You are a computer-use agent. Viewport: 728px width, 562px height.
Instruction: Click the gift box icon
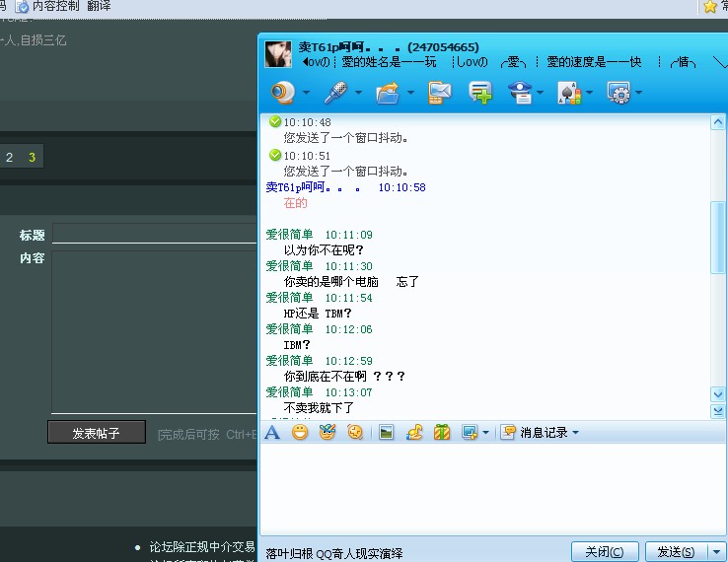pyautogui.click(x=442, y=432)
